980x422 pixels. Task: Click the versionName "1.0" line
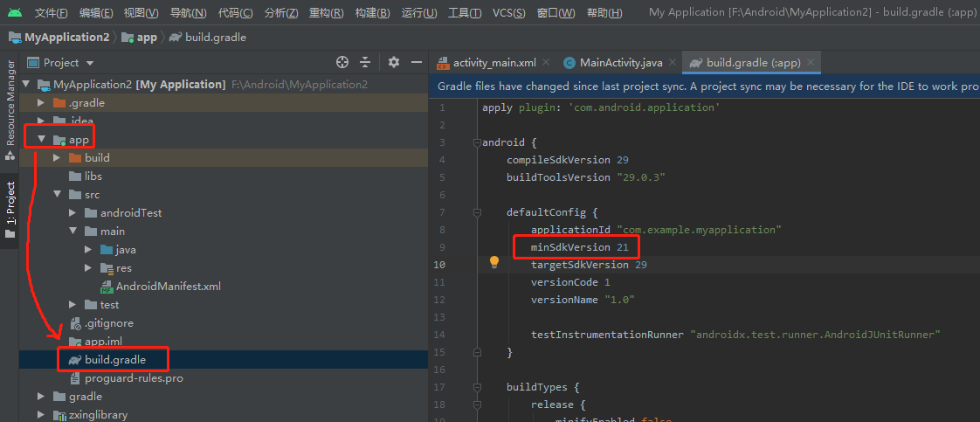pos(583,300)
